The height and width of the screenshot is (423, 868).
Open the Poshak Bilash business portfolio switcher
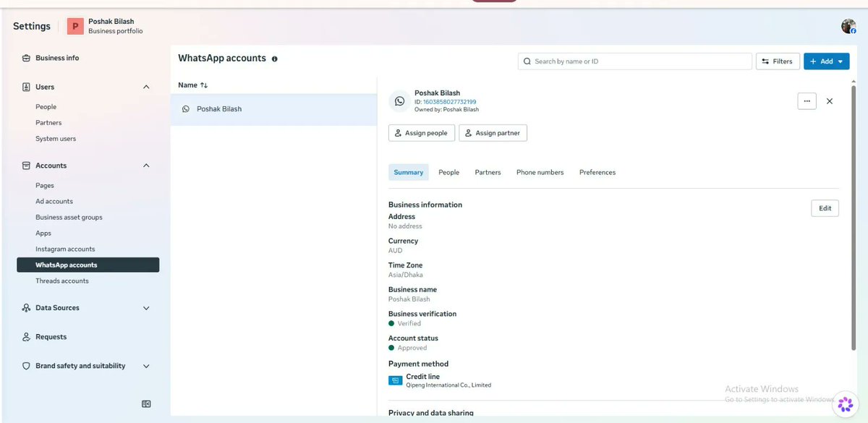106,26
